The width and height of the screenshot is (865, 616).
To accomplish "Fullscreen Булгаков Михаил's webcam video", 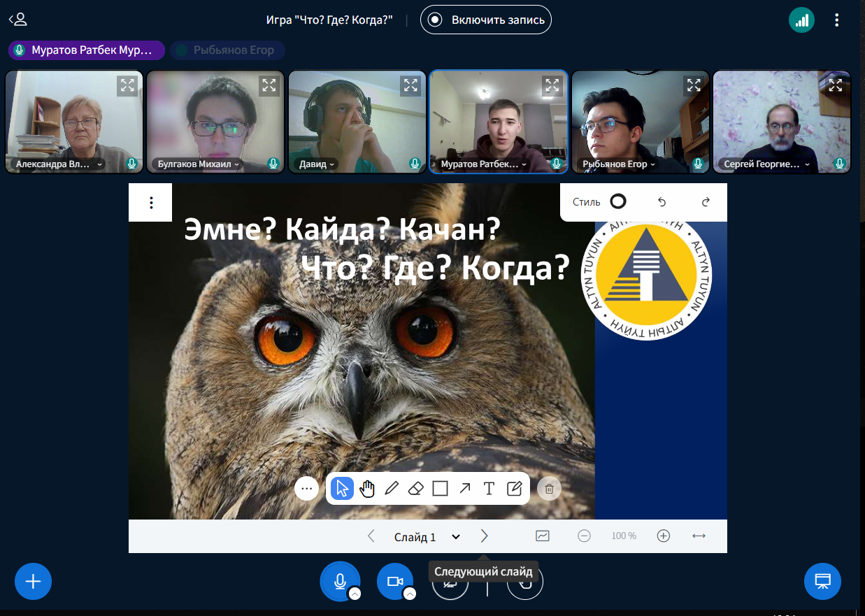I will (269, 85).
